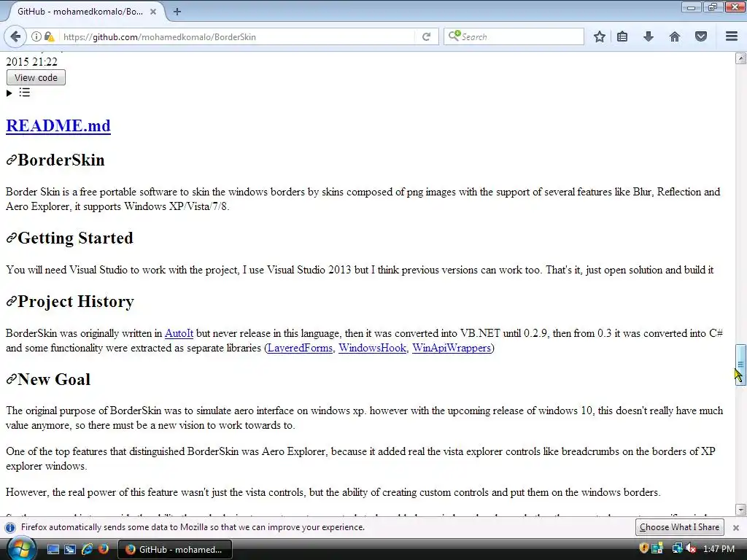Show site information (i) icon
Image resolution: width=747 pixels, height=560 pixels.
[36, 36]
